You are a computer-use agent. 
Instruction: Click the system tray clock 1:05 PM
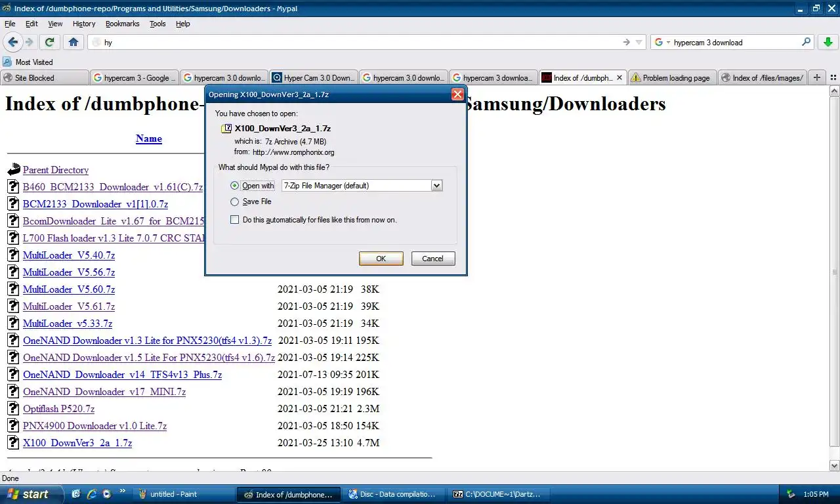[816, 494]
